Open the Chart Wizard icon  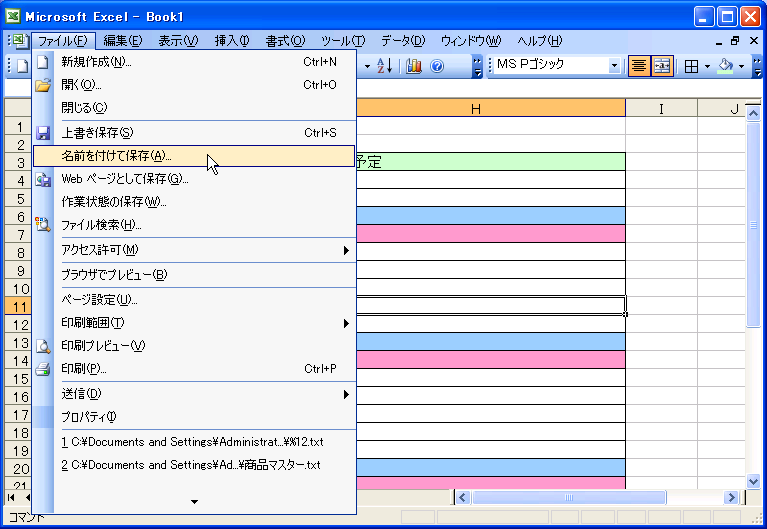(x=414, y=66)
